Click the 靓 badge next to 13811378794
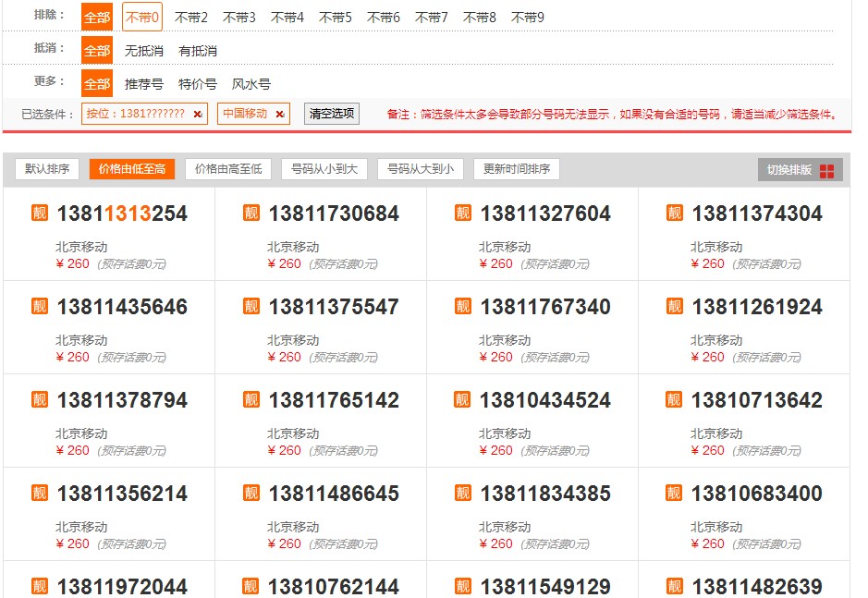 pos(40,399)
